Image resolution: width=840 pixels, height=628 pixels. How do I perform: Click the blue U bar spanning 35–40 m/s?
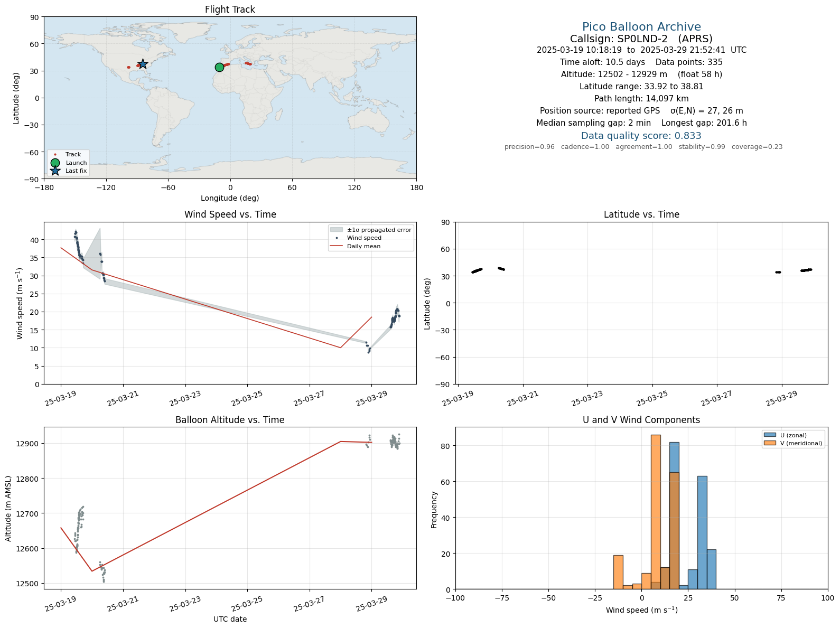(712, 569)
